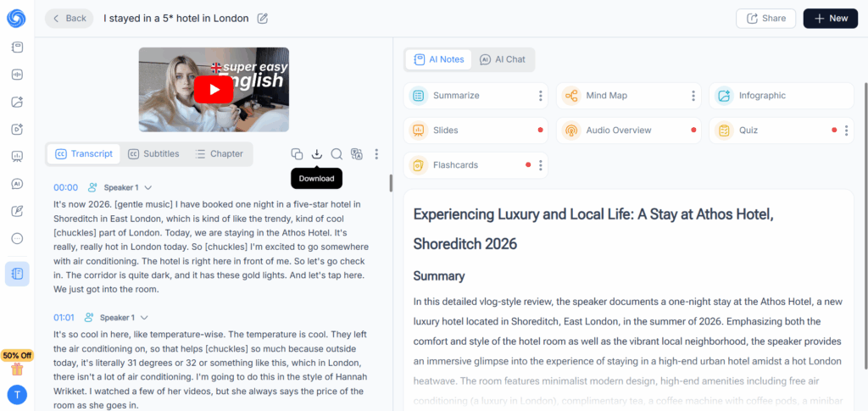Open the gift 50% Off offer icon
Viewport: 868px width, 411px height.
pos(17,369)
